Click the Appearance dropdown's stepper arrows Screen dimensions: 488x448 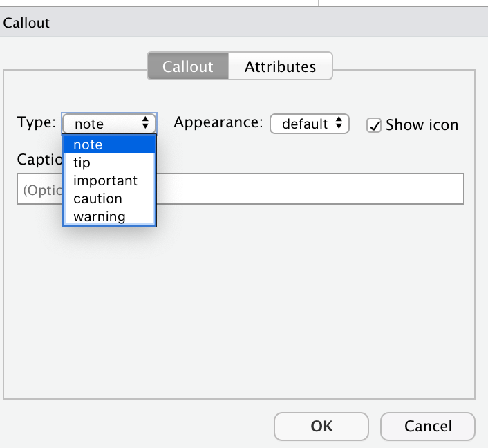click(339, 124)
